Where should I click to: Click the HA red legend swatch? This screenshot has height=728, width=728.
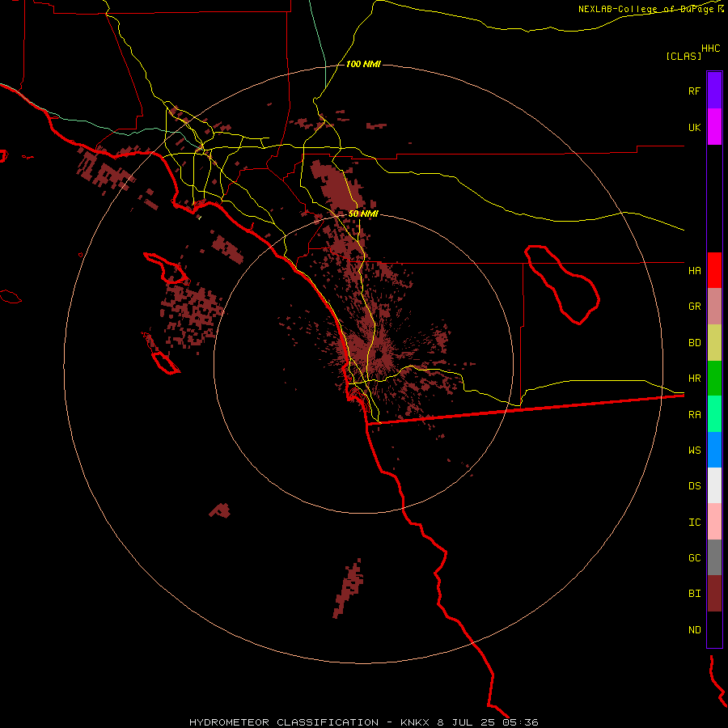pyautogui.click(x=714, y=270)
